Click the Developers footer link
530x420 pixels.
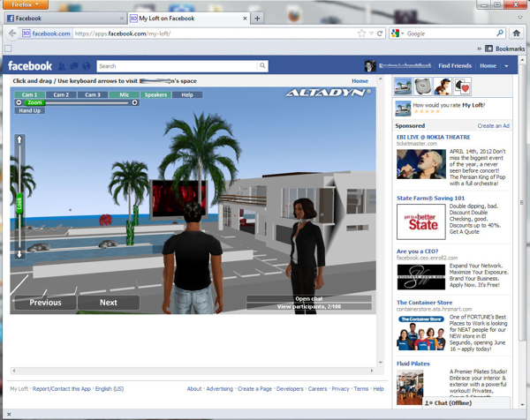click(x=290, y=389)
